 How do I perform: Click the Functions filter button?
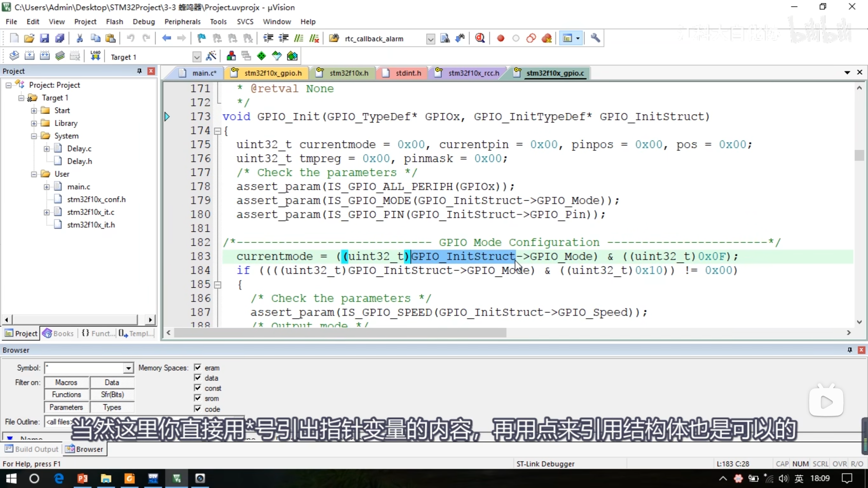tap(66, 394)
